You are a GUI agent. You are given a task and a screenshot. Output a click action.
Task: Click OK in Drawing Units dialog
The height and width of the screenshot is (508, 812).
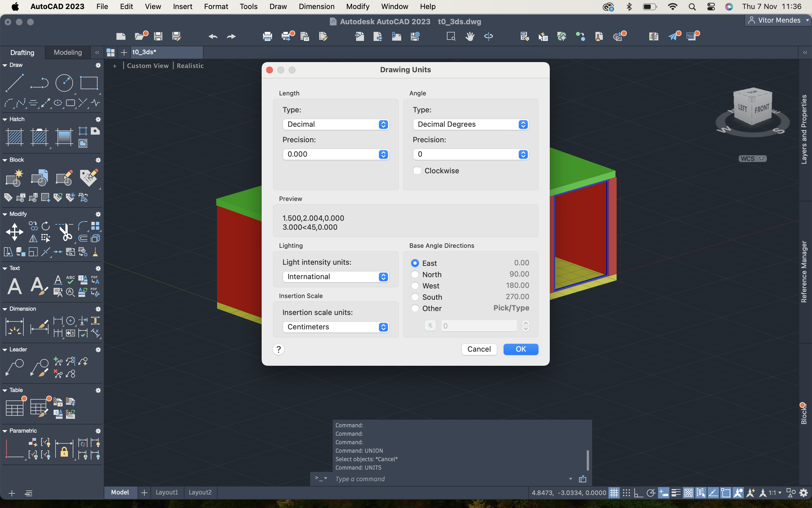(x=521, y=349)
